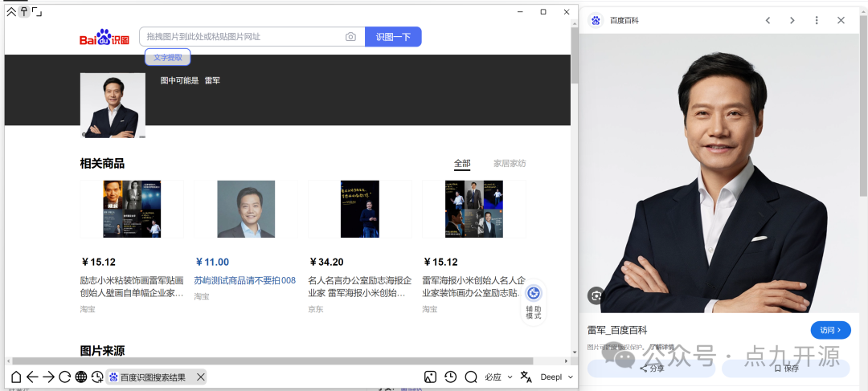Click the 图片来源 section heading
Image resolution: width=868 pixels, height=391 pixels.
102,351
